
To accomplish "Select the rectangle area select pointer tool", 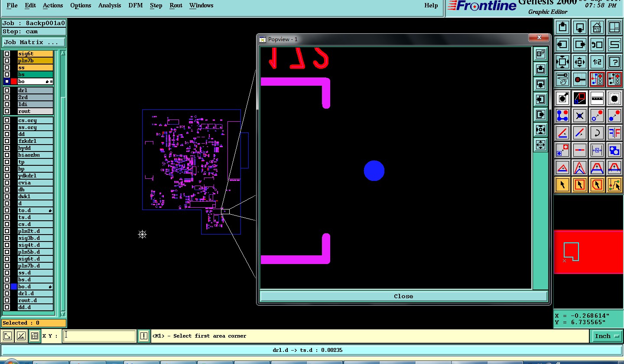I will click(x=580, y=185).
